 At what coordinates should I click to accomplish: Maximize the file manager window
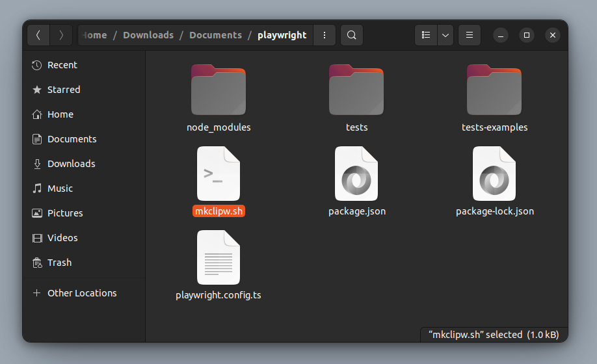click(x=527, y=35)
